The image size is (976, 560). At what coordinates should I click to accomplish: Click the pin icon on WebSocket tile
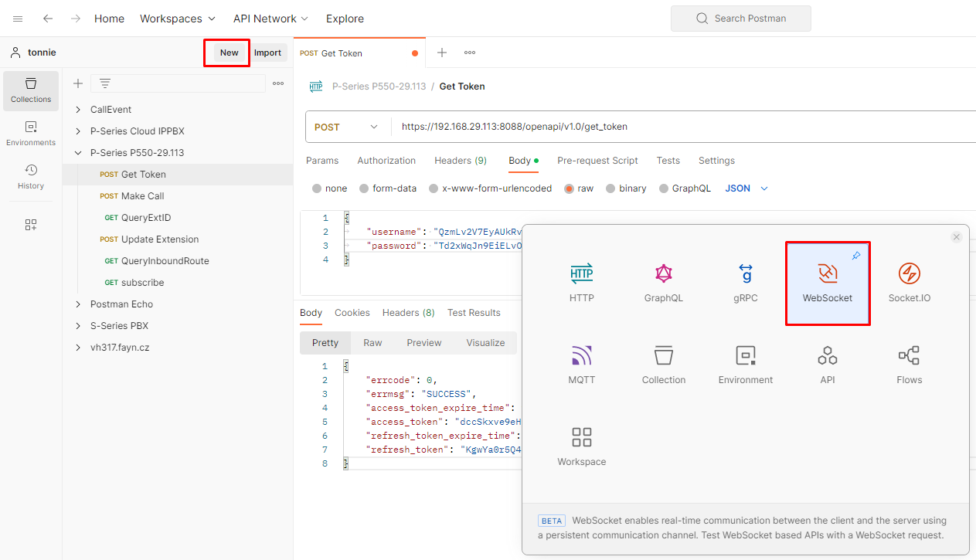pos(855,256)
